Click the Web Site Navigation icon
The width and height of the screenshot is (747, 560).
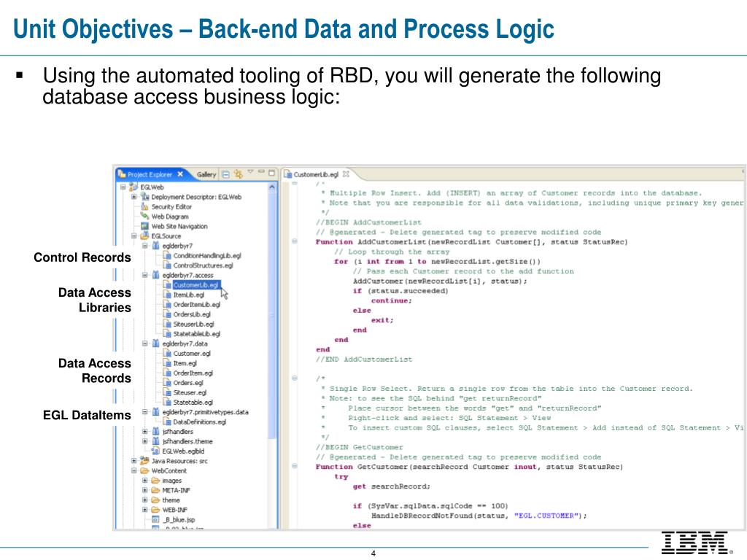coord(144,226)
